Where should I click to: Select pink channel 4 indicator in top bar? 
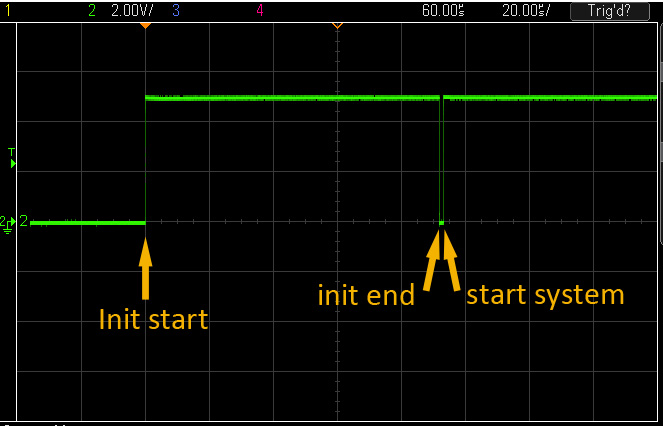pyautogui.click(x=260, y=10)
